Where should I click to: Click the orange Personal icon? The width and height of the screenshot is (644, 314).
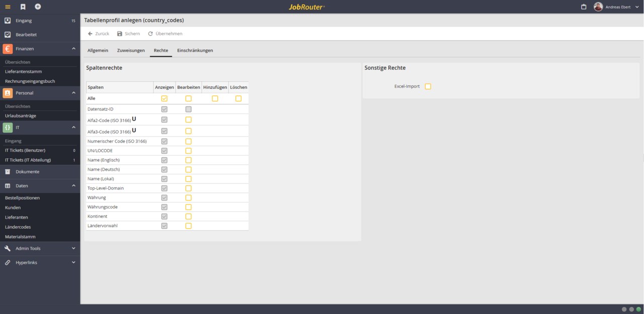[8, 93]
